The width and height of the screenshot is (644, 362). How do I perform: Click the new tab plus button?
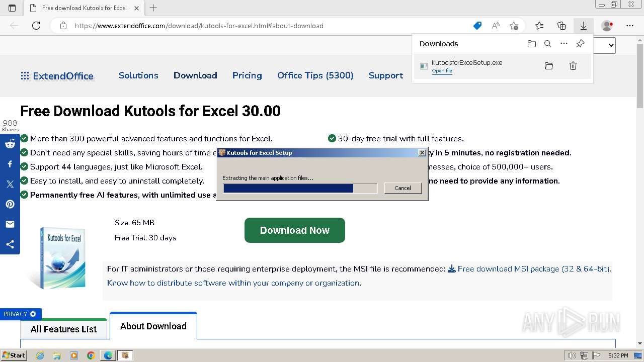click(153, 8)
